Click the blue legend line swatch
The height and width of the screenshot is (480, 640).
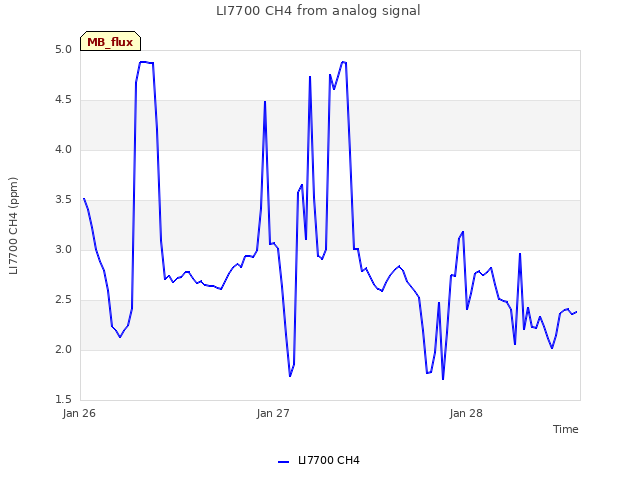283,462
